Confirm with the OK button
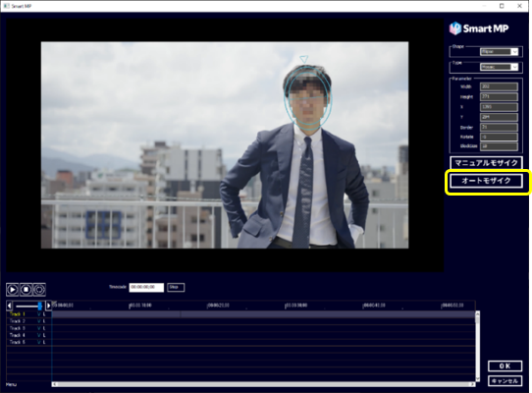Viewport: 532px width, 393px height. (505, 366)
